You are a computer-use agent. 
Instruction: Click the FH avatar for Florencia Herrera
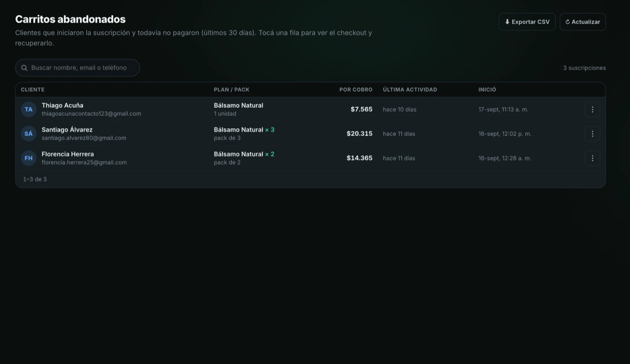click(29, 158)
